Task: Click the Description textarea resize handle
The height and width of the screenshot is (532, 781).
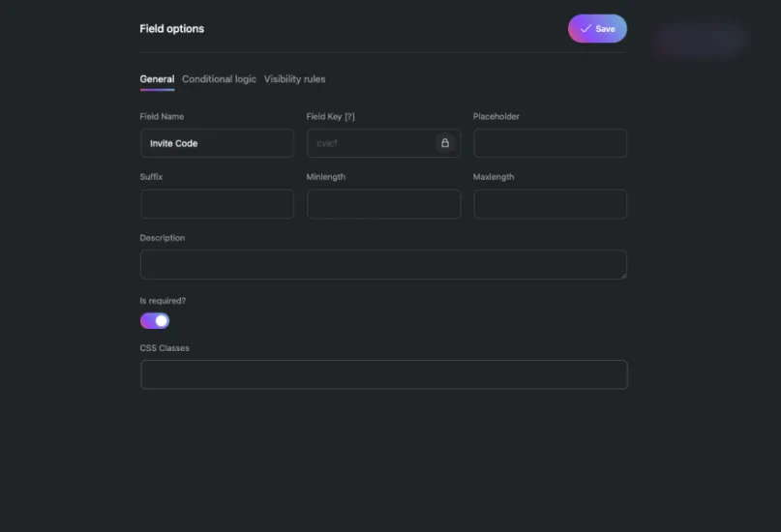Action: pos(623,276)
